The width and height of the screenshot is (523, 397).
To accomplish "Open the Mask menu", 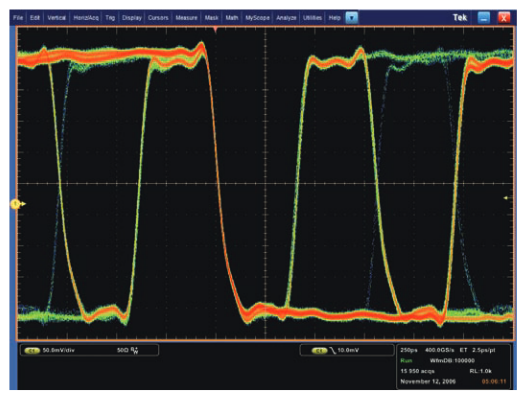I will pyautogui.click(x=211, y=18).
